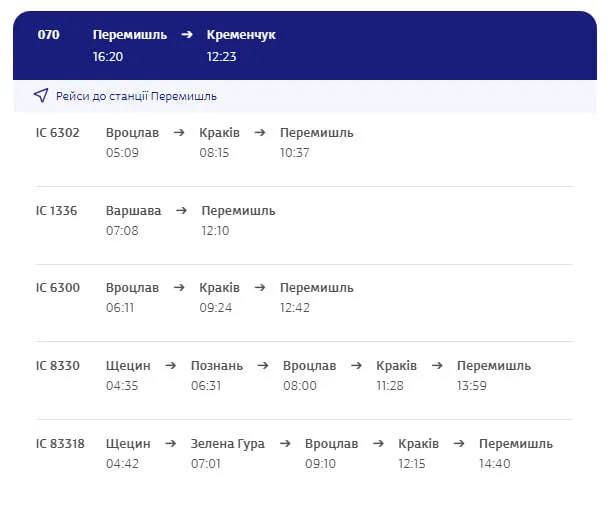Open train 070 header number
Viewport: 613px width, 505px height.
[x=48, y=35]
